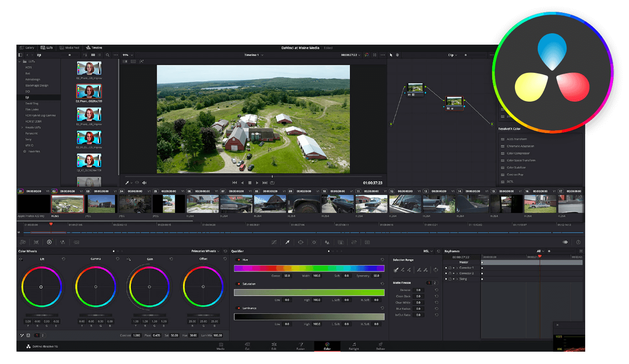Screen dimensions: 629x364
Task: Click the audio mute speaker icon below the viewer
Action: pyautogui.click(x=144, y=183)
